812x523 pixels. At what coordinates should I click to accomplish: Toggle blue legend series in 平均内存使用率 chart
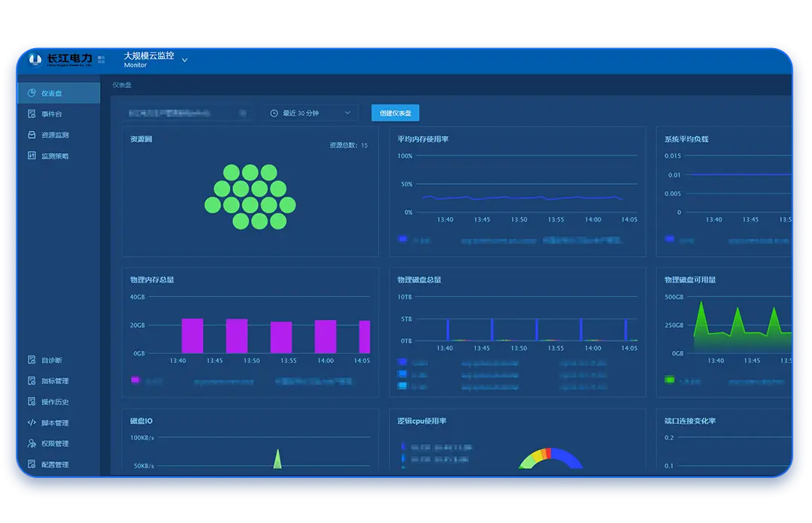tap(403, 239)
